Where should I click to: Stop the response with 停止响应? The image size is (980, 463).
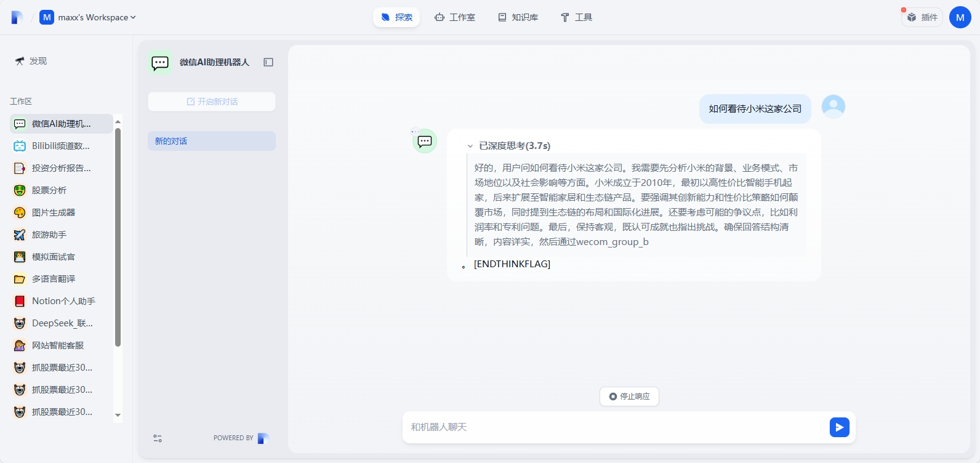[629, 397]
